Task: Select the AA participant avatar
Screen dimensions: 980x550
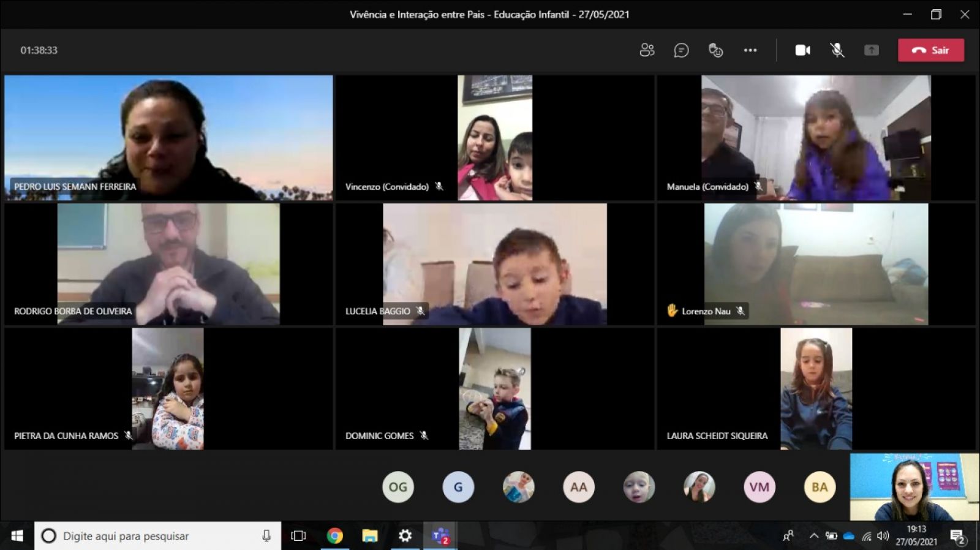Action: (x=578, y=487)
